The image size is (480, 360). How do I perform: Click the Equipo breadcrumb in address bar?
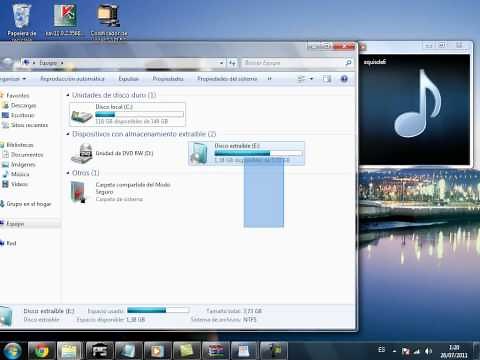(48, 63)
